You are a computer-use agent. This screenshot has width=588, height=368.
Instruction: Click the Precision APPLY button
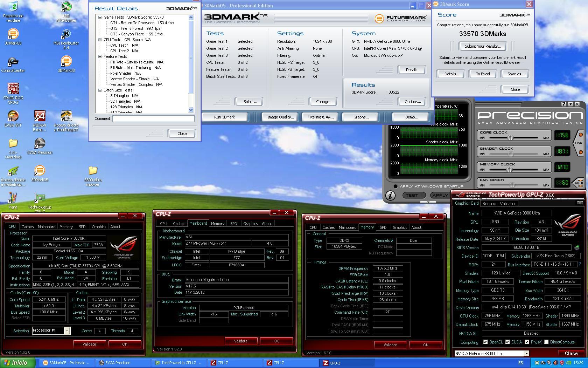(x=440, y=195)
